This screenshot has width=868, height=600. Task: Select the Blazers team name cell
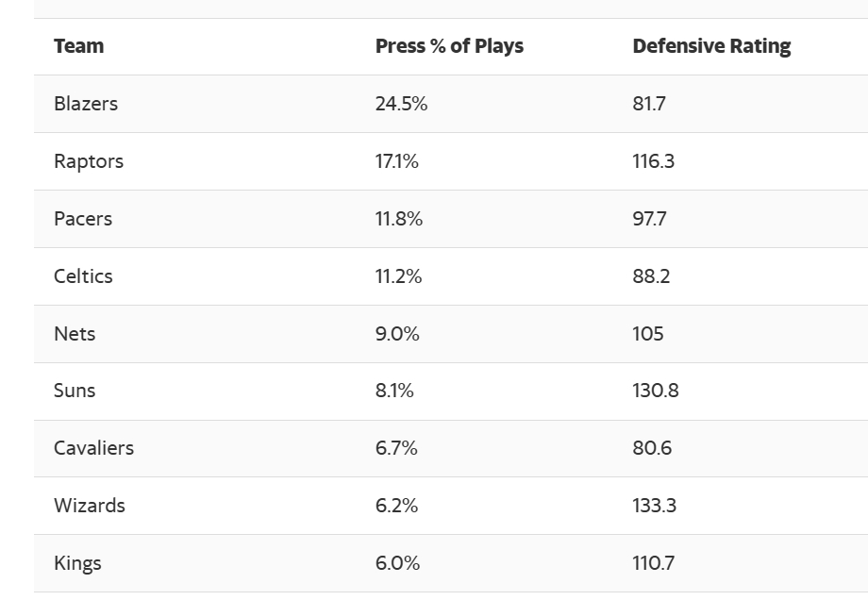[x=86, y=104]
